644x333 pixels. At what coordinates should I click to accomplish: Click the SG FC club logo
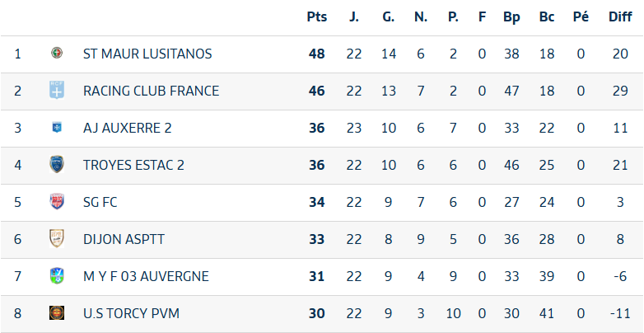(57, 202)
